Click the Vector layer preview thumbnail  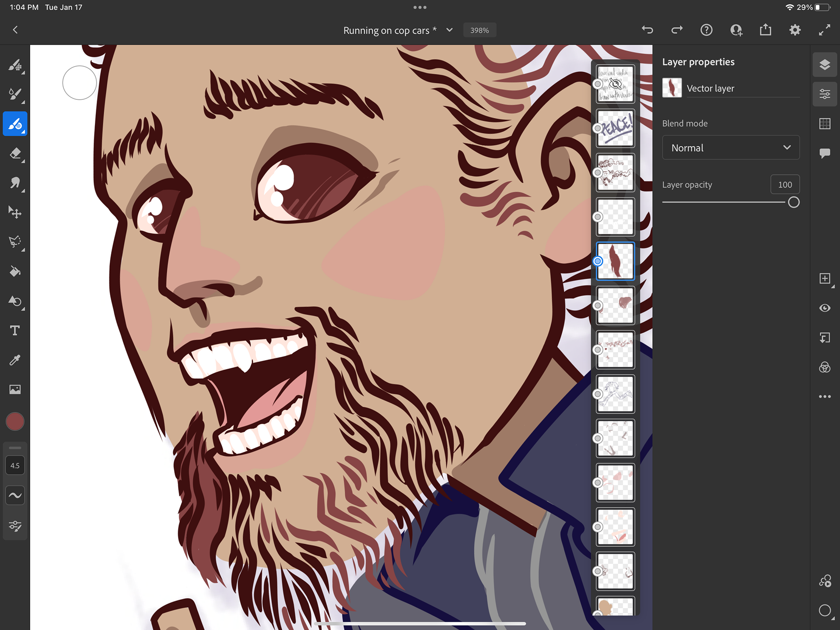pyautogui.click(x=672, y=88)
